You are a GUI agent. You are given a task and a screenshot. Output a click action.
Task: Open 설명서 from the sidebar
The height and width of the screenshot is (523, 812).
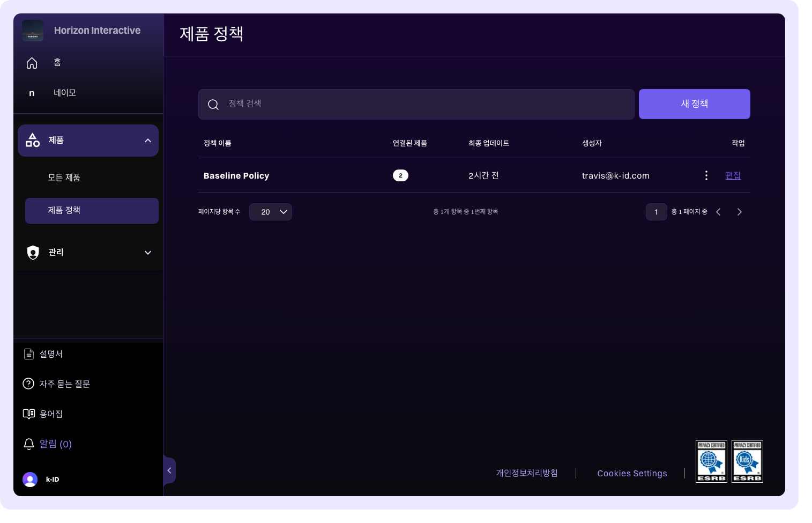[x=51, y=354]
